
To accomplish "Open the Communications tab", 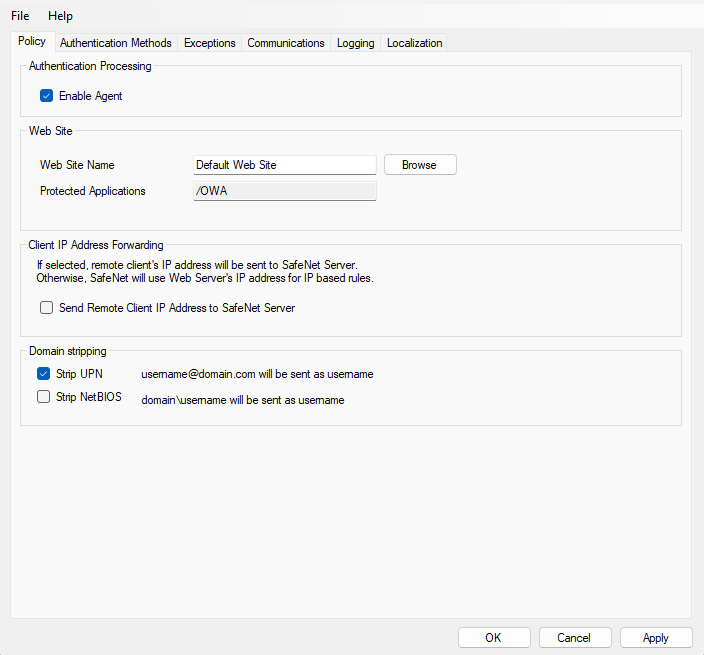I will (x=286, y=43).
